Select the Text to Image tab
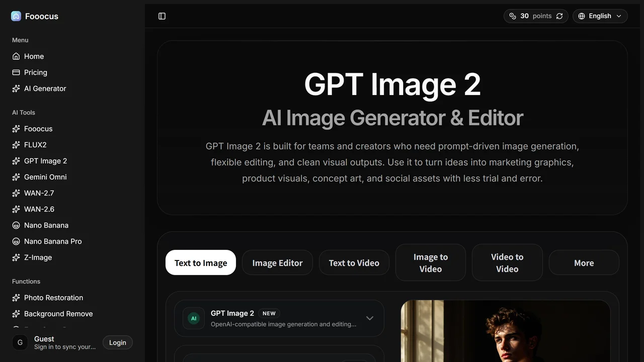This screenshot has height=362, width=644. point(201,262)
